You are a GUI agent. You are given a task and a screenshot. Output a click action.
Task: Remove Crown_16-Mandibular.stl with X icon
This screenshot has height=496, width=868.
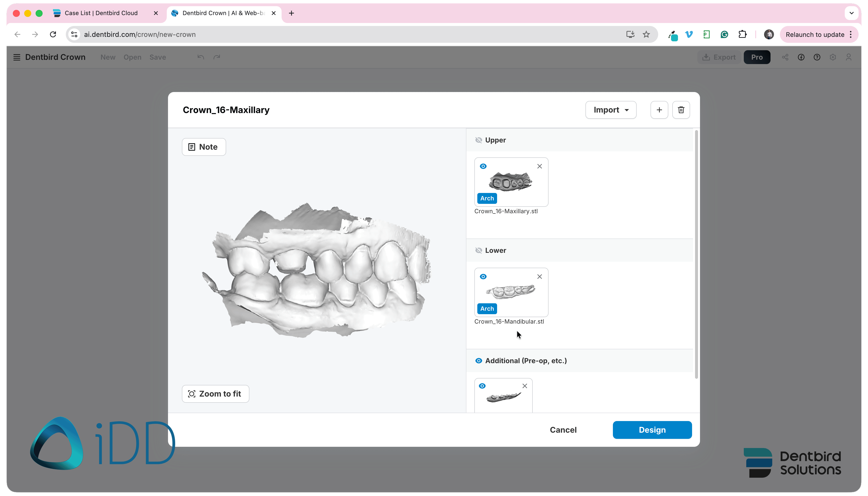[x=540, y=277]
